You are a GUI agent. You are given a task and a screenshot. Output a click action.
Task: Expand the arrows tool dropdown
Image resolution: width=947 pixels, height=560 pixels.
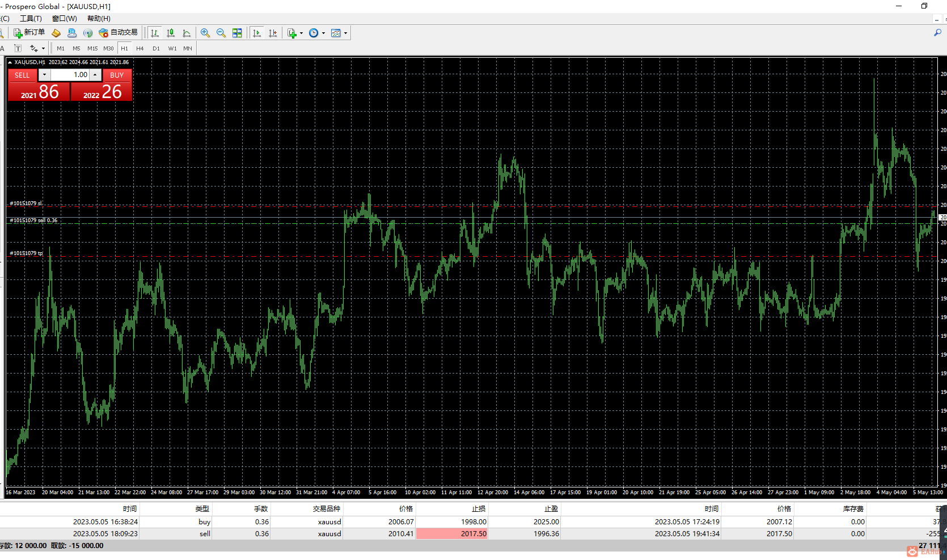tap(43, 48)
